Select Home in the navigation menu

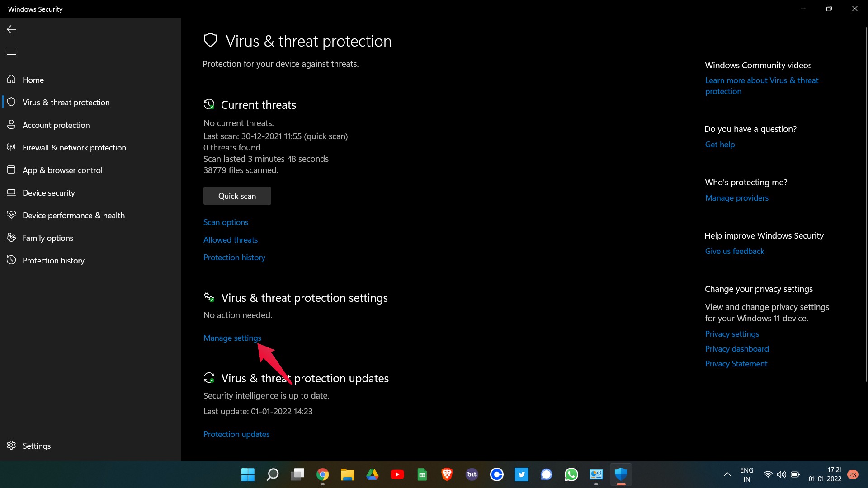click(33, 80)
